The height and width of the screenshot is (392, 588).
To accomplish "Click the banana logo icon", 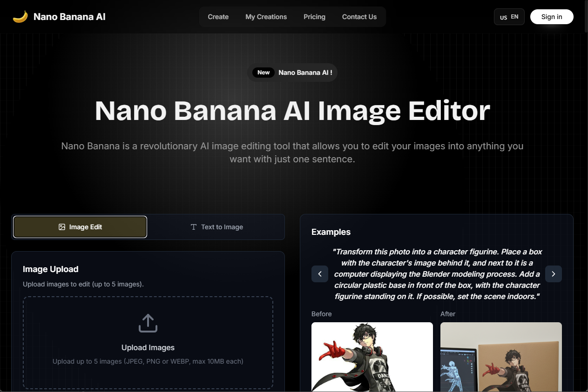I will [20, 16].
